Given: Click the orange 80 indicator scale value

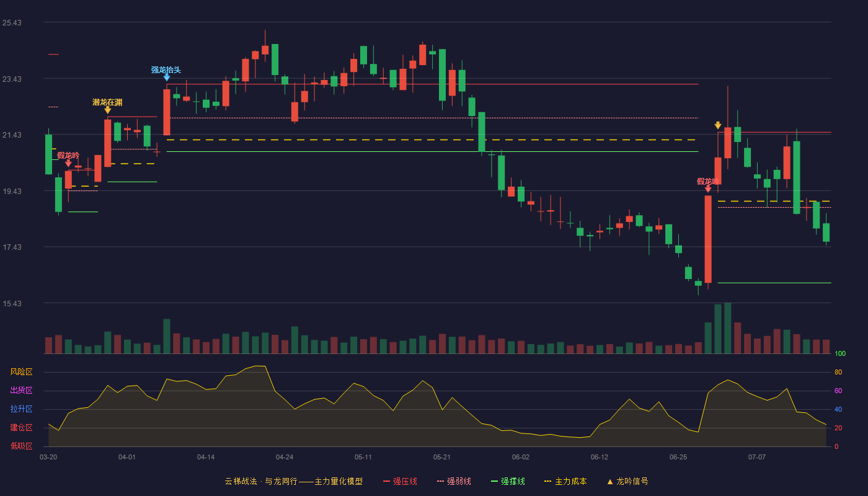Looking at the screenshot, I should 838,372.
